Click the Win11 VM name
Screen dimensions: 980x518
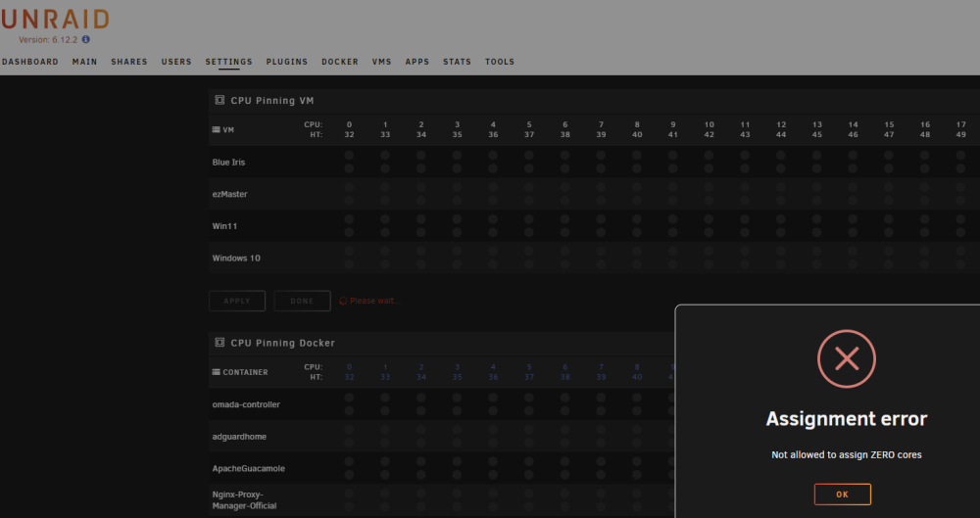(224, 225)
